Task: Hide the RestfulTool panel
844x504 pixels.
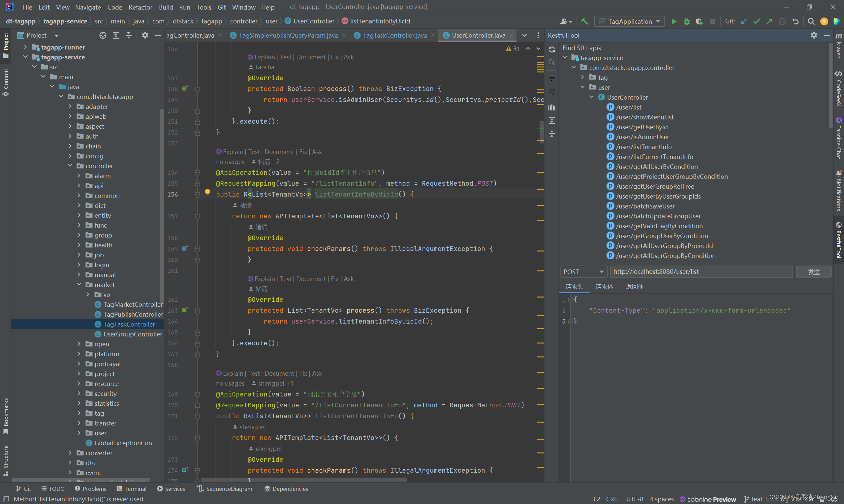Action: (827, 35)
